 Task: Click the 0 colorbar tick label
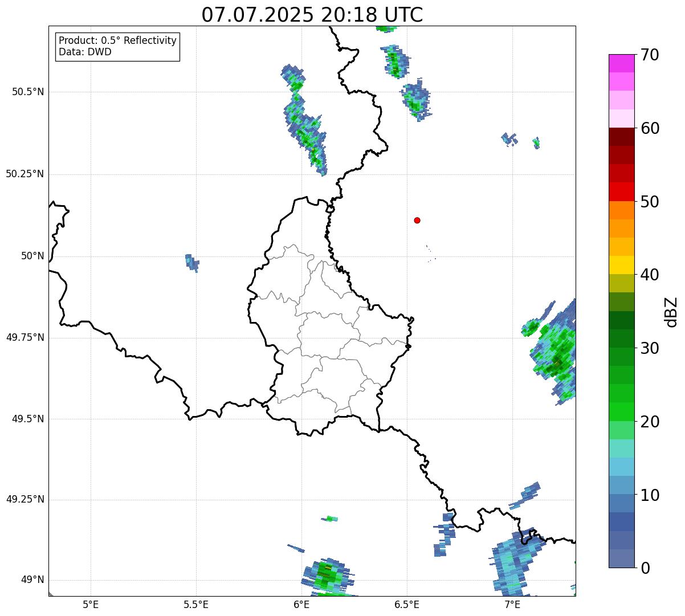click(x=646, y=568)
